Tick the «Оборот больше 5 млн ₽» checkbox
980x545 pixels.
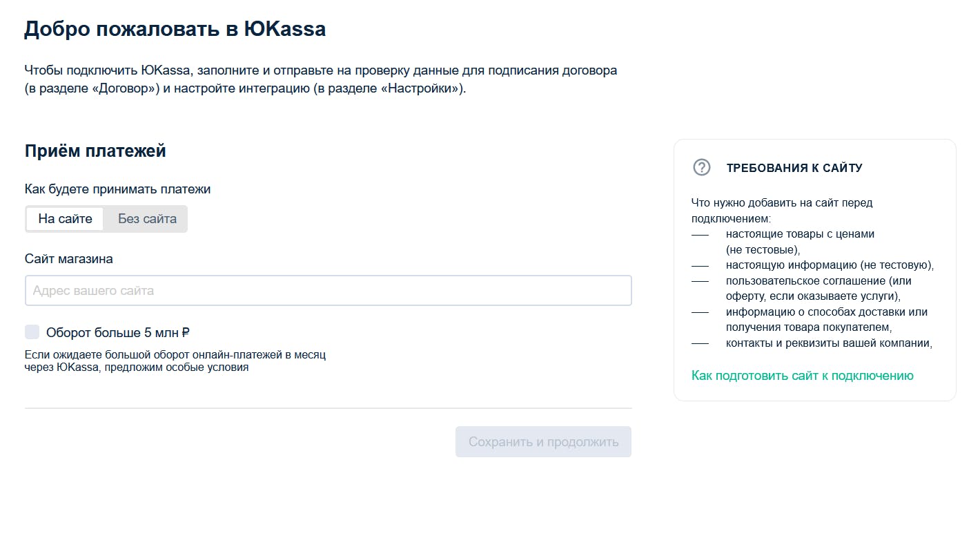[x=32, y=332]
